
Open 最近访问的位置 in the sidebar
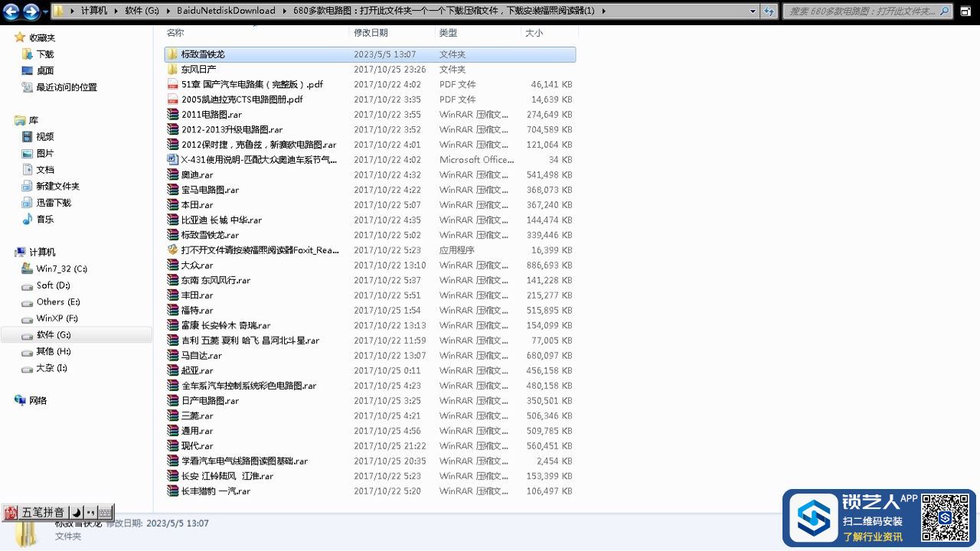(x=67, y=87)
